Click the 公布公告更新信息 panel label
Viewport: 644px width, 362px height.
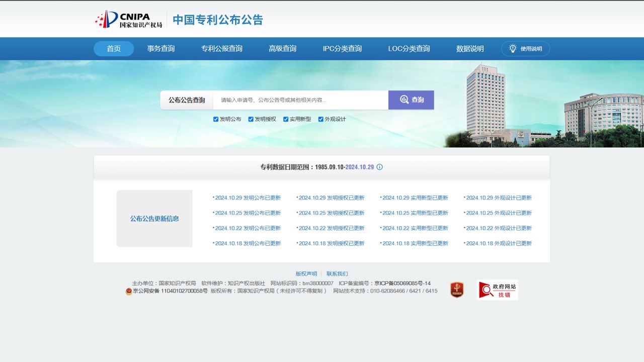(154, 219)
